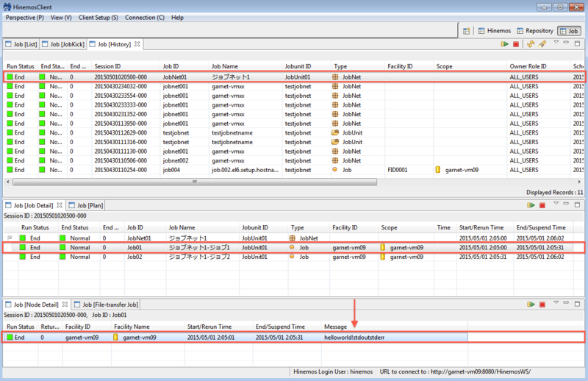Select session 20150501020500-000 row
The width and height of the screenshot is (588, 381).
coord(294,77)
